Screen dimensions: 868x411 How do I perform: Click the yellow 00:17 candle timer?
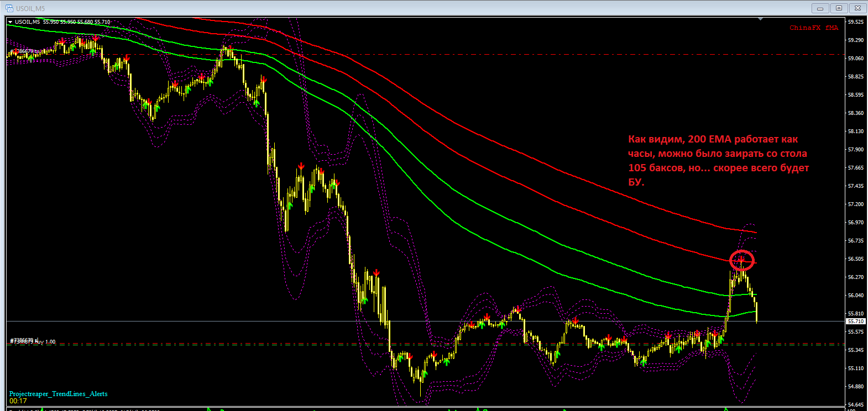click(x=18, y=401)
